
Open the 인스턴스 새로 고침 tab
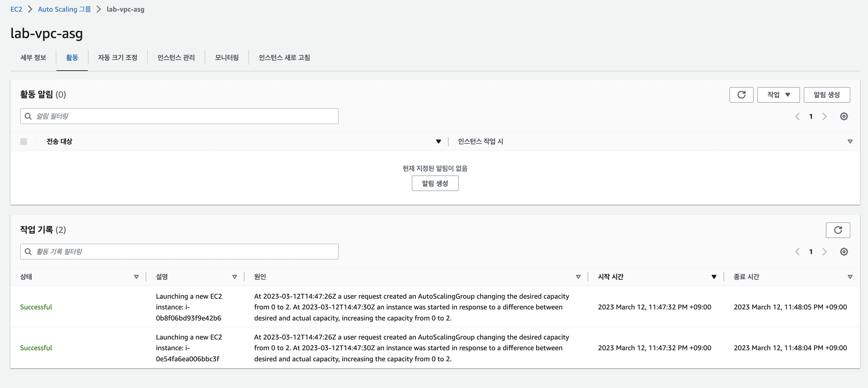[x=284, y=58]
